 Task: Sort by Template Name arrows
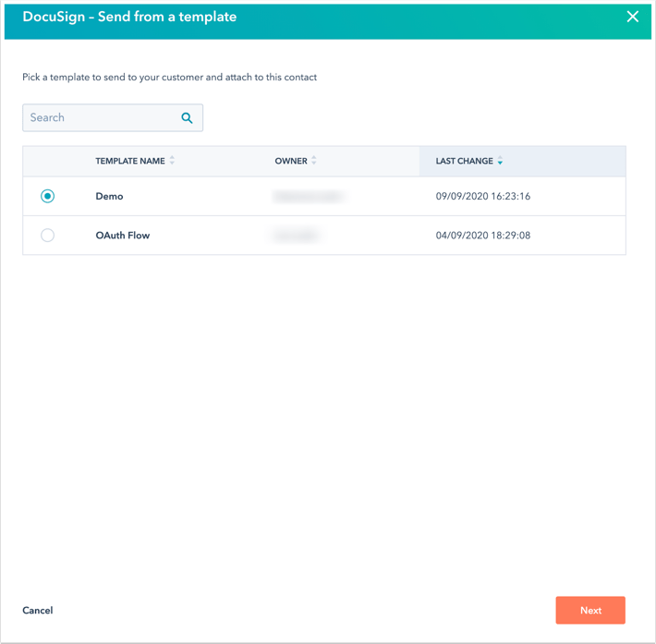coord(172,161)
